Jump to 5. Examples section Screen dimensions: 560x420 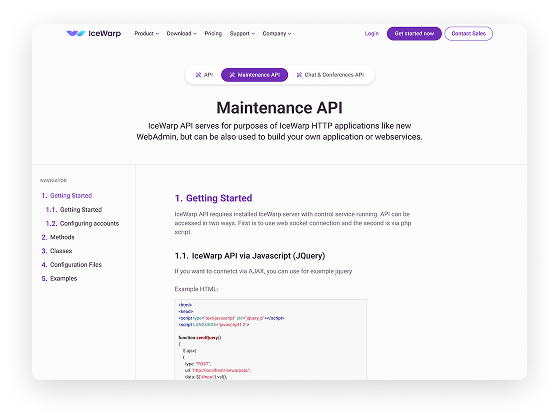pos(59,279)
